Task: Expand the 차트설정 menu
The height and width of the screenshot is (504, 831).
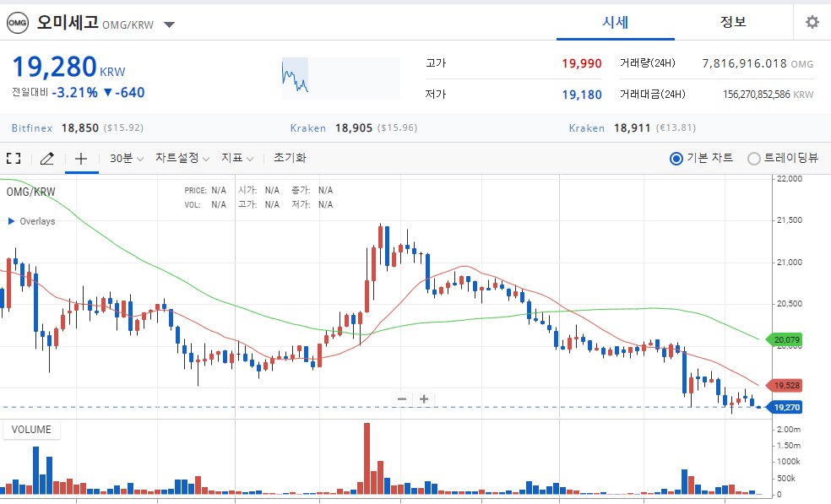Action: (x=182, y=158)
